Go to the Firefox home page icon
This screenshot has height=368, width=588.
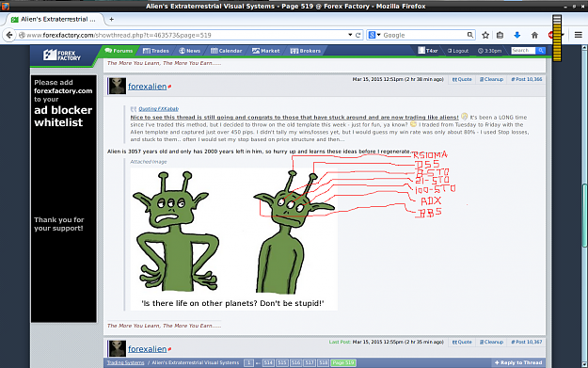point(534,35)
